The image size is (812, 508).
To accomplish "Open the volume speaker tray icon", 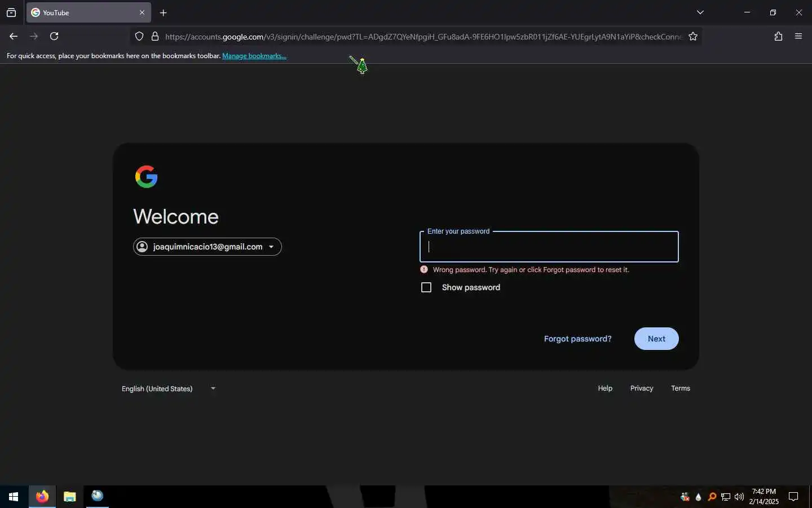I will point(739,497).
